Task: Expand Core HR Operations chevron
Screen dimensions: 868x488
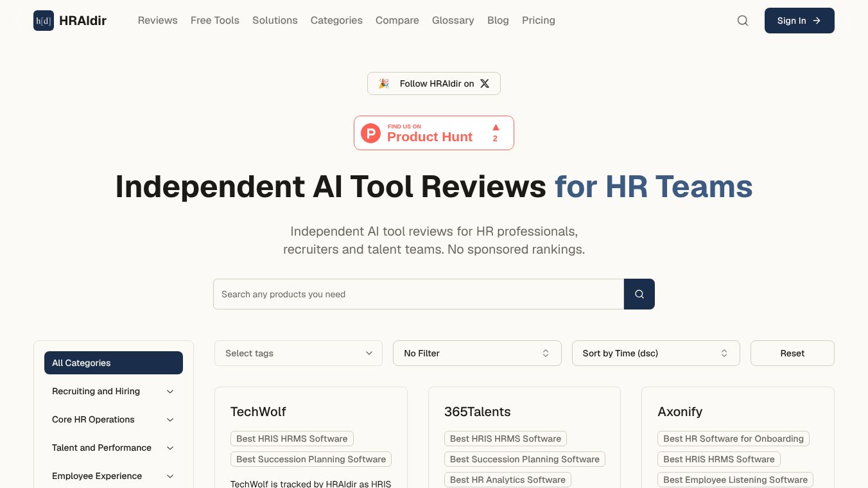Action: point(170,419)
